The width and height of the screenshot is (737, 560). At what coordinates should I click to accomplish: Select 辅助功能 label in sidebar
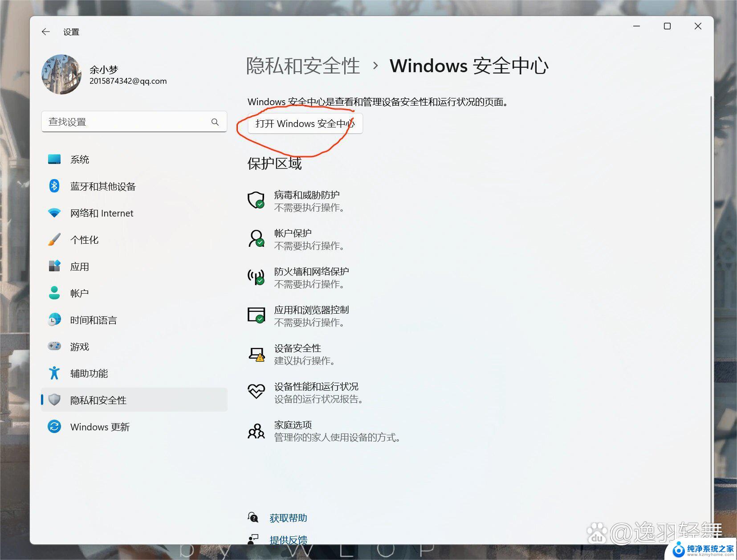(89, 373)
